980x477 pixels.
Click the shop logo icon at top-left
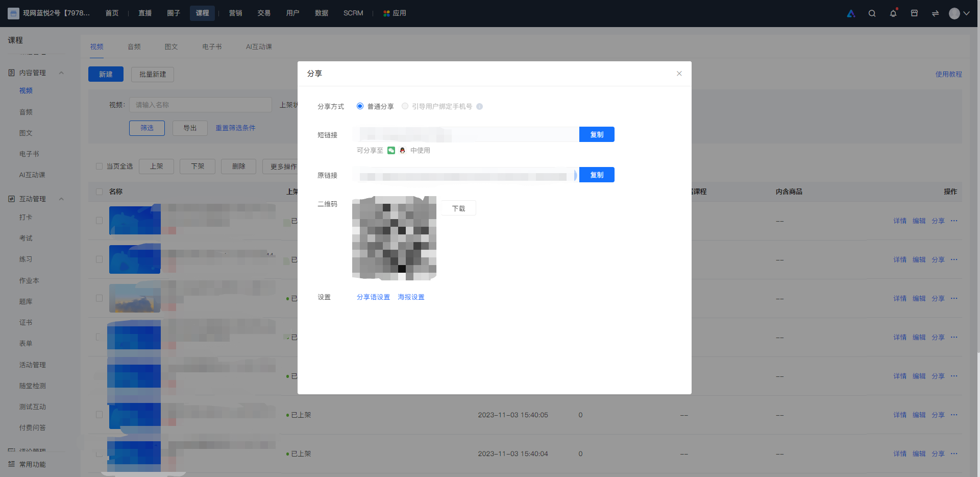click(13, 13)
